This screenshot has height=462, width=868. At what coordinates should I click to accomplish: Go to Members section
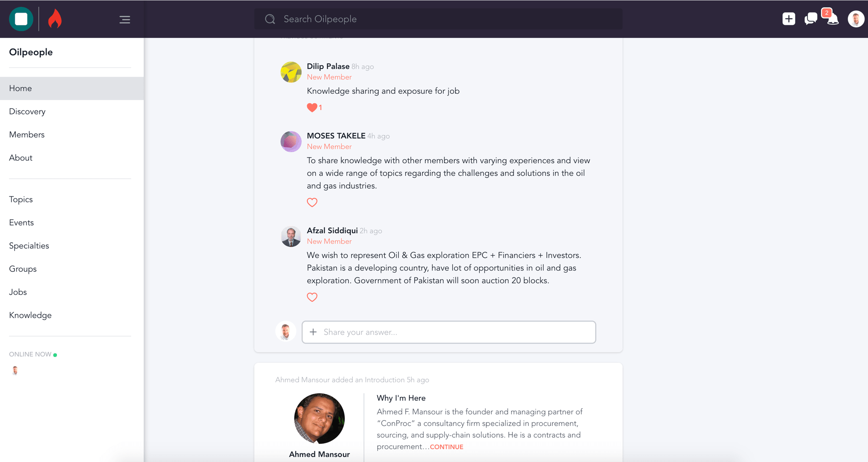click(27, 135)
